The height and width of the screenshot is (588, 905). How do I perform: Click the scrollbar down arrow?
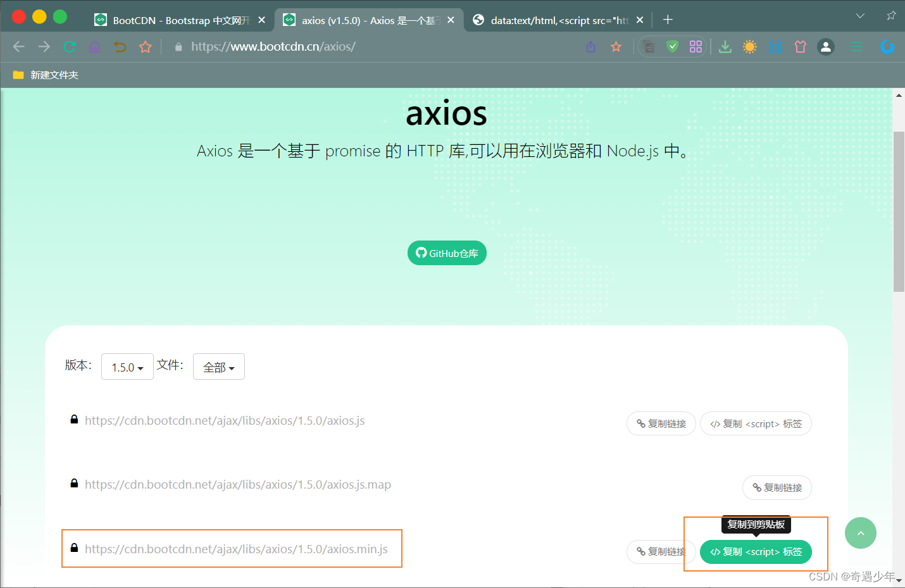point(899,580)
